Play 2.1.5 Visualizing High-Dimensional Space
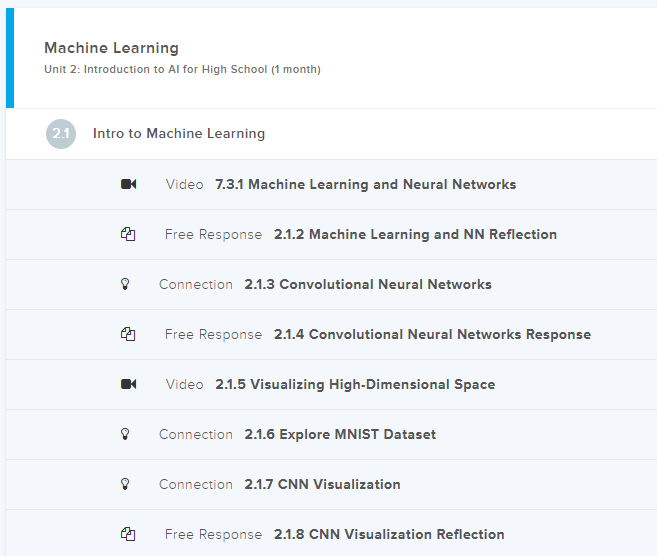The width and height of the screenshot is (657, 556). [355, 385]
